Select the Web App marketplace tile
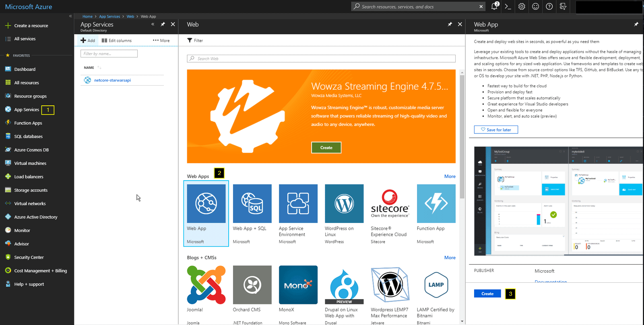Screen dimensions: 644x325 coord(206,214)
